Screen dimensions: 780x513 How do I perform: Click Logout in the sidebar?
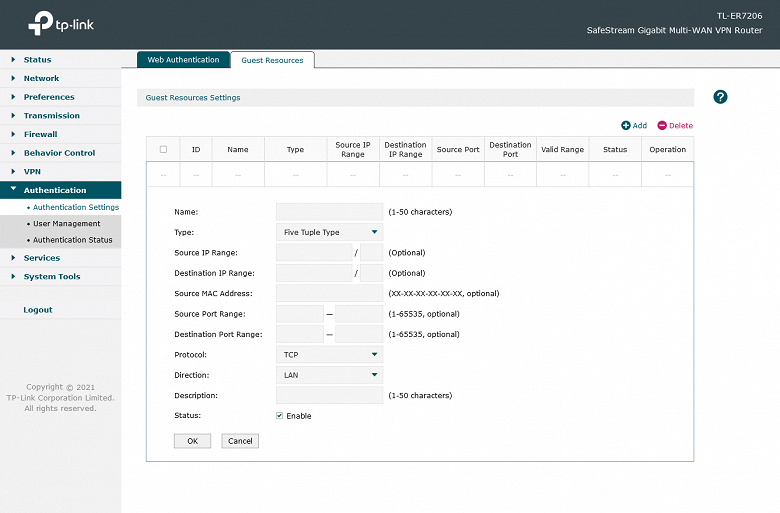coord(38,310)
